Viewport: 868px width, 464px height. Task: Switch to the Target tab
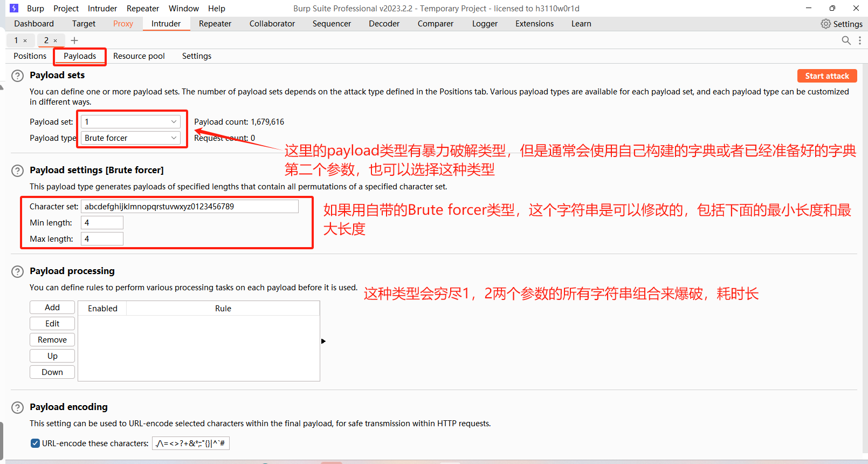point(84,24)
